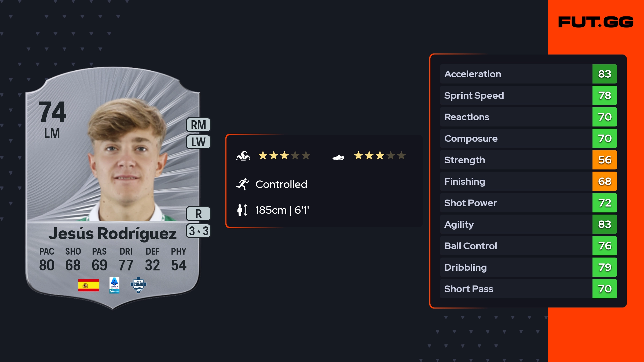Screen dimensions: 644x362
Task: Click the skill moves jester icon
Action: pyautogui.click(x=243, y=156)
